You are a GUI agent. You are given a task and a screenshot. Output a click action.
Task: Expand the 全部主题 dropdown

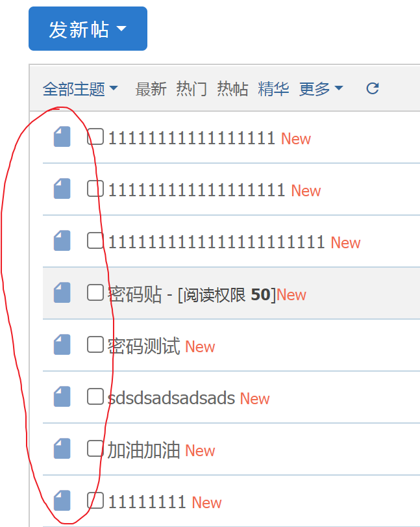tap(80, 89)
